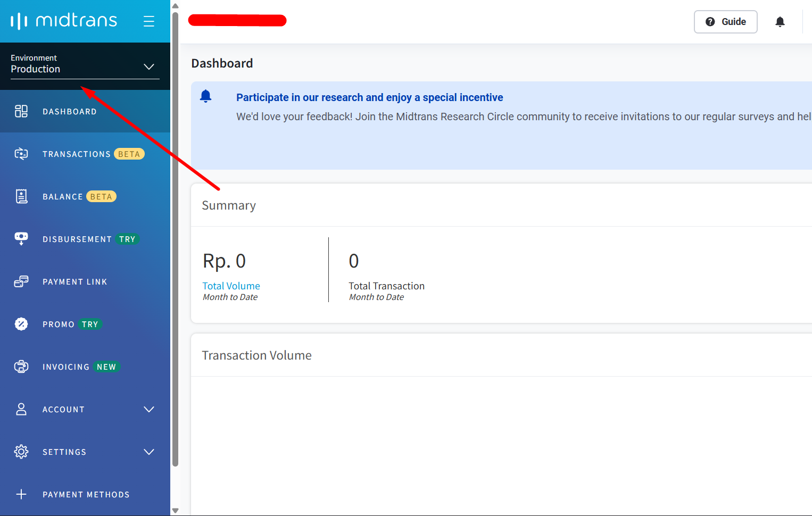Expand the Settings submenu chevron
Image resolution: width=812 pixels, height=516 pixels.
click(149, 452)
